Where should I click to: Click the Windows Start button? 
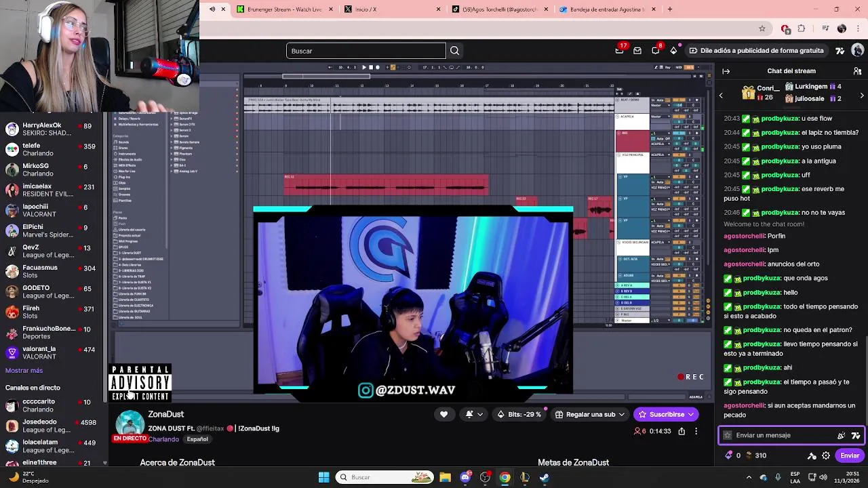pyautogui.click(x=323, y=477)
